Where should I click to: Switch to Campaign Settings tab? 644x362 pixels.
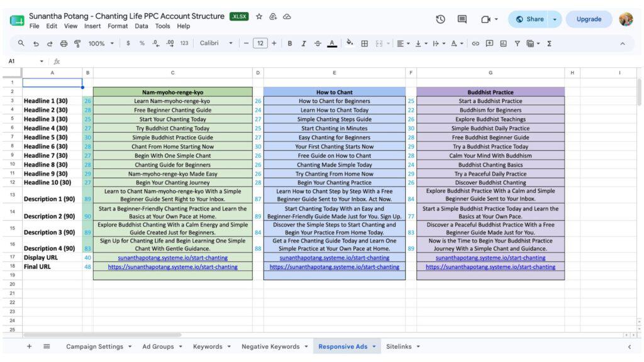coord(94,346)
